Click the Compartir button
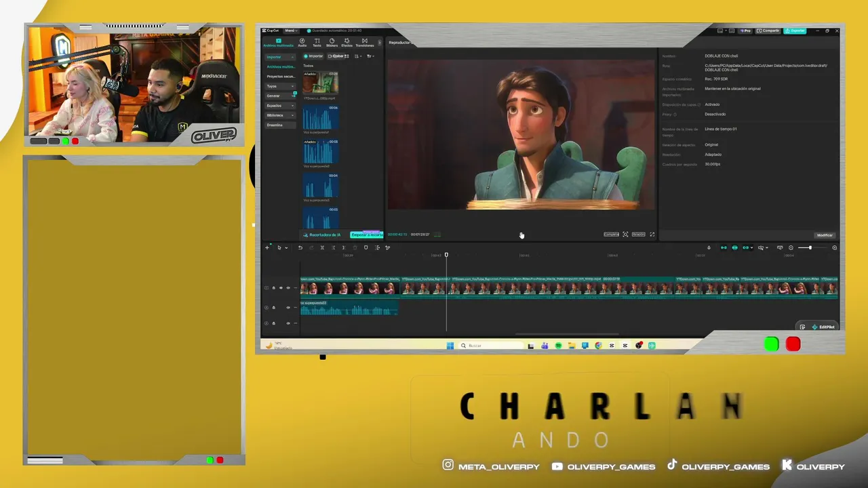Screen dimensions: 868x488 point(768,30)
